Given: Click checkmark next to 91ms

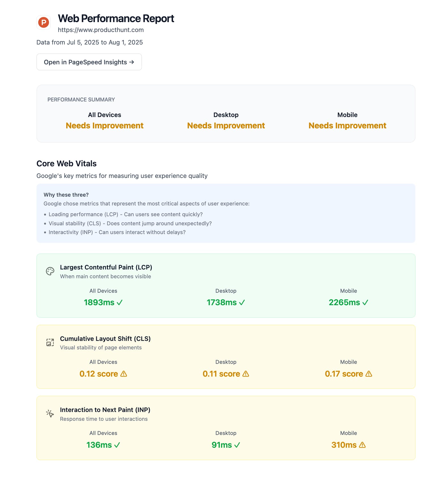Looking at the screenshot, I should (237, 445).
